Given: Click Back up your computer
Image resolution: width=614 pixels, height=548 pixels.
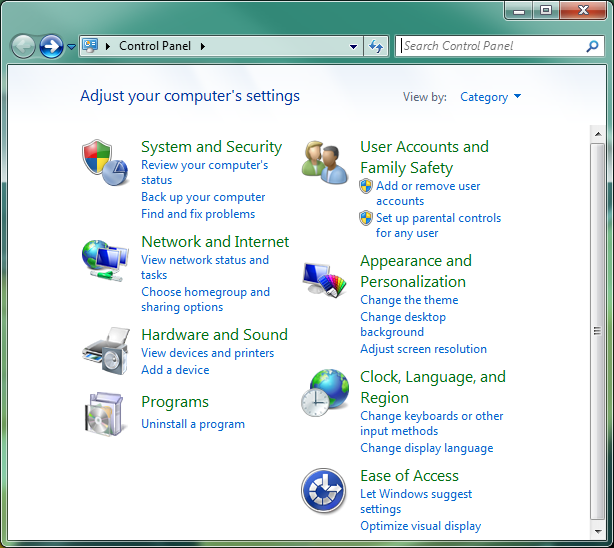Looking at the screenshot, I should coord(203,197).
